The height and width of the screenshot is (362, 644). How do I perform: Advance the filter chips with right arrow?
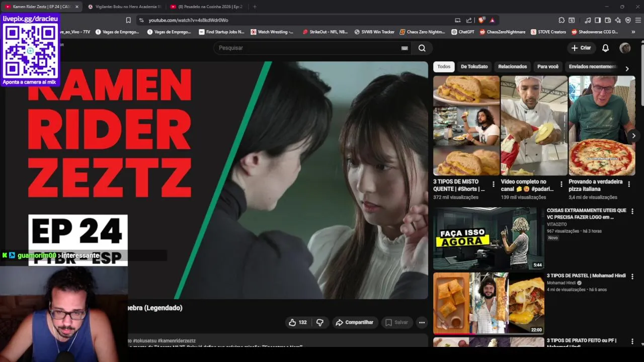pyautogui.click(x=627, y=68)
